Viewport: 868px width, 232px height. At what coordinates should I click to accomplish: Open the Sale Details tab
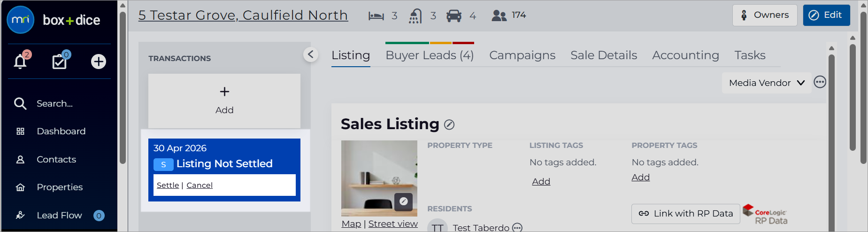click(x=604, y=55)
